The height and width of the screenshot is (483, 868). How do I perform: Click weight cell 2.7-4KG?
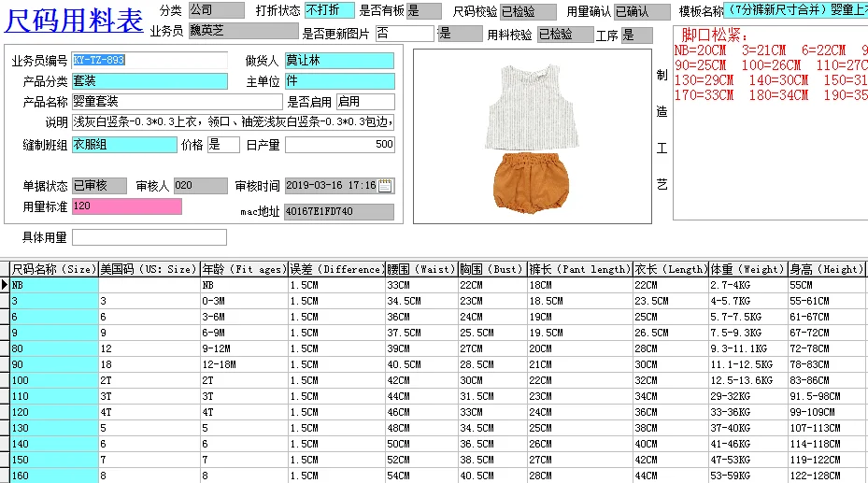748,286
